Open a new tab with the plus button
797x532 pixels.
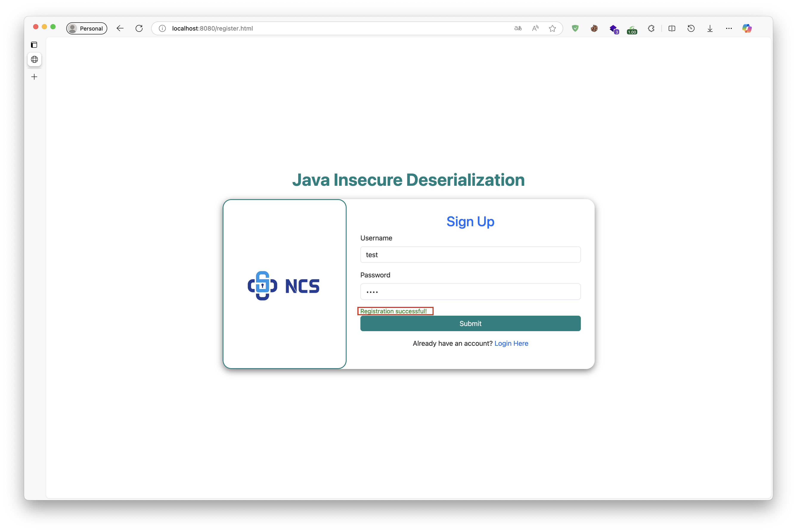(34, 77)
